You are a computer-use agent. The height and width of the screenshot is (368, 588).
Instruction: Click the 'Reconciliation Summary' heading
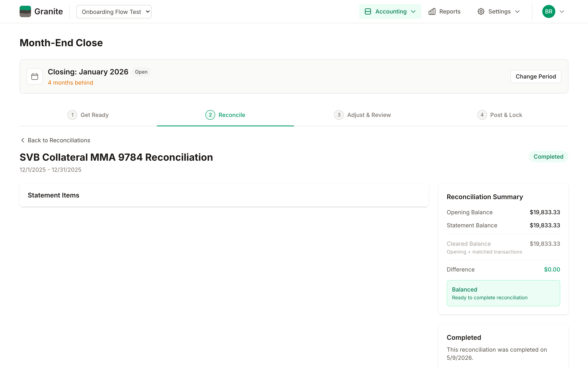(x=485, y=197)
